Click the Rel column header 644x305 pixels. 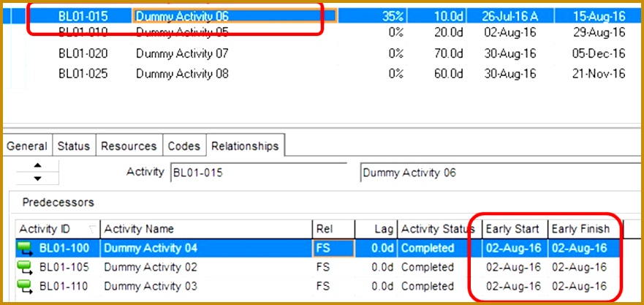[334, 229]
